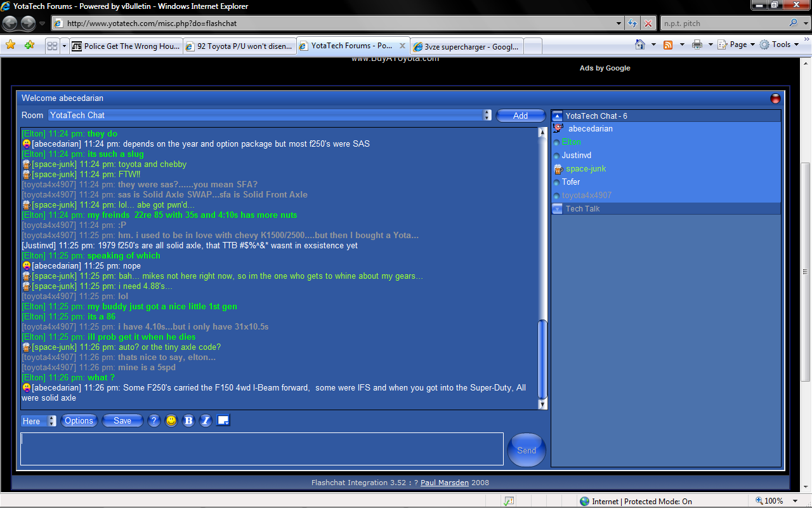The image size is (812, 508).
Task: Click the Options button
Action: pos(79,421)
